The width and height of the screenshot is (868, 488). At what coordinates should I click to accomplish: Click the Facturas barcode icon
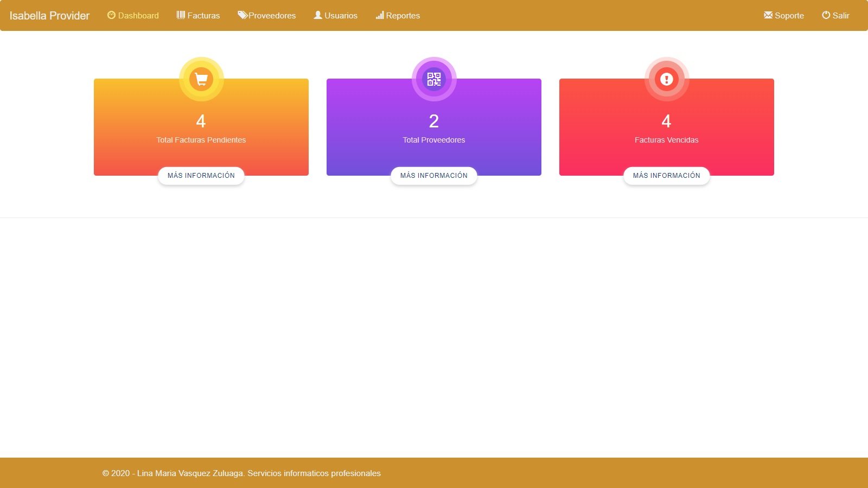(181, 15)
